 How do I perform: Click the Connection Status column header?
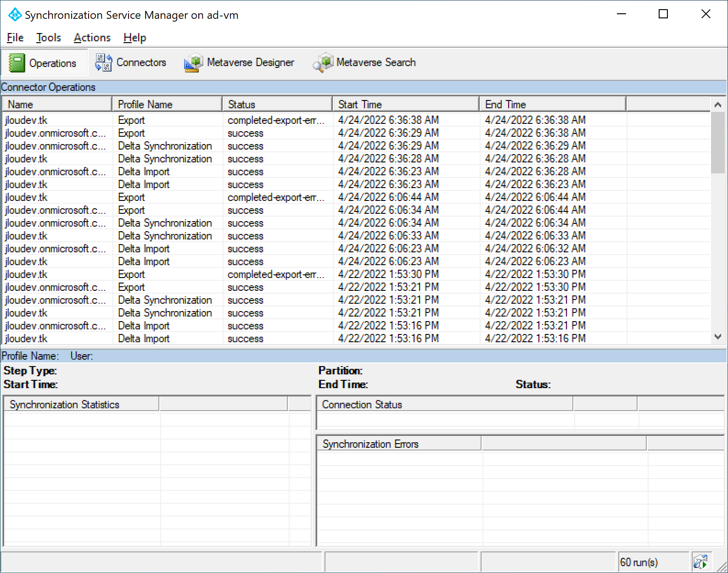click(x=445, y=404)
